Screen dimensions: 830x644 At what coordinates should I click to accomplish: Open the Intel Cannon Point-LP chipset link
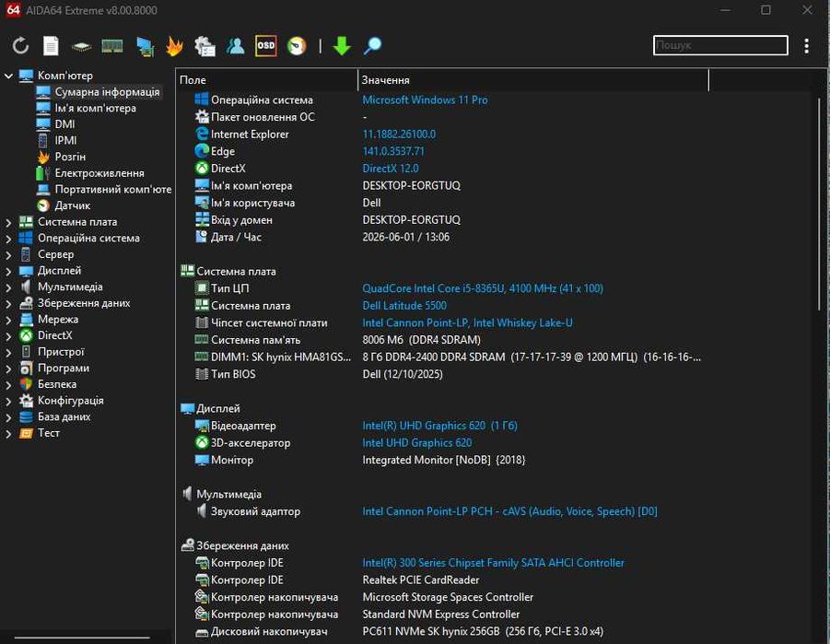(x=467, y=323)
